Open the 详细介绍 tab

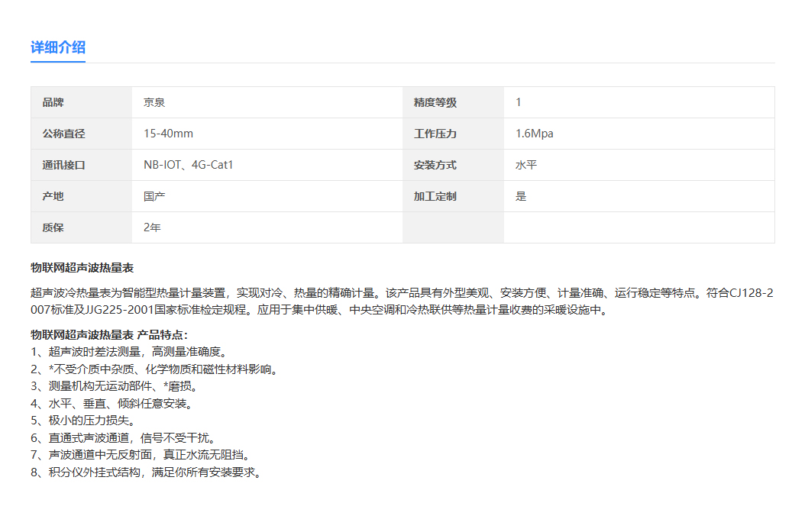(x=58, y=48)
